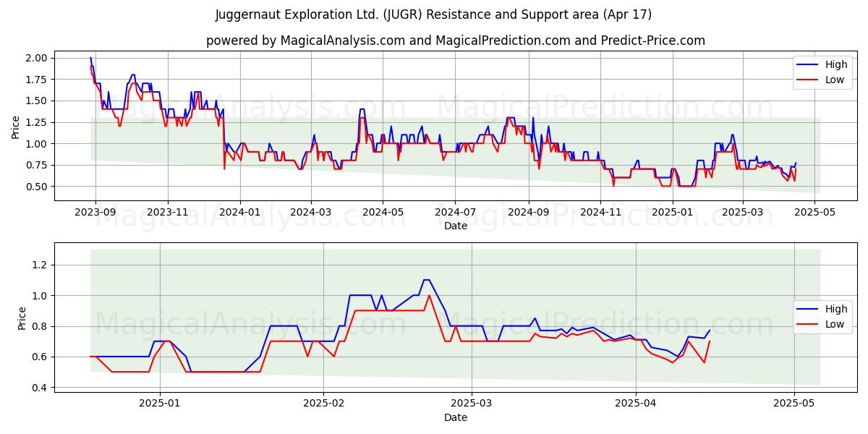Click the '1.2' price tick on bottom chart
Image resolution: width=868 pixels, height=434 pixels.
(41, 265)
